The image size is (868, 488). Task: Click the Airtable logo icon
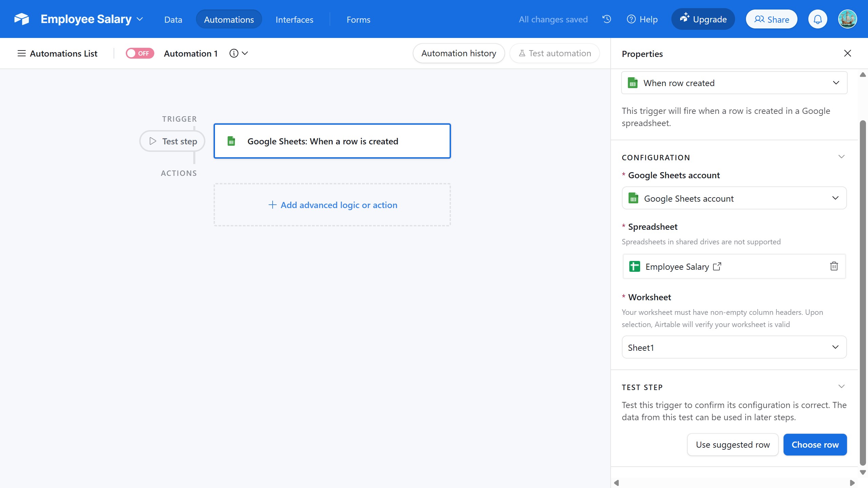click(x=21, y=19)
